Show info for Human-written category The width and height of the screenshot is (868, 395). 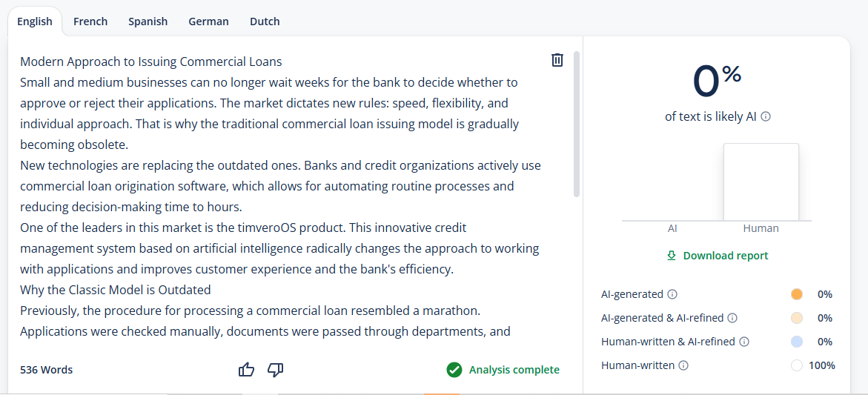click(683, 365)
